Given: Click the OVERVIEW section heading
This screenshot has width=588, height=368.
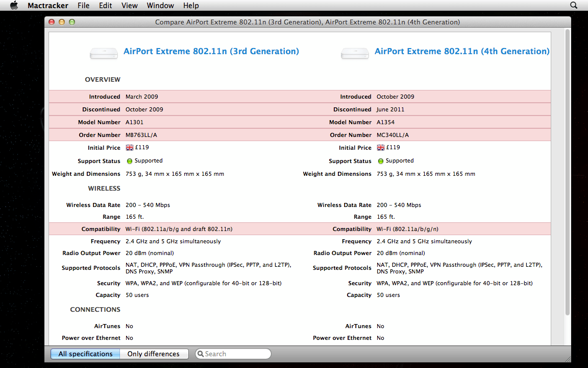Looking at the screenshot, I should (103, 80).
